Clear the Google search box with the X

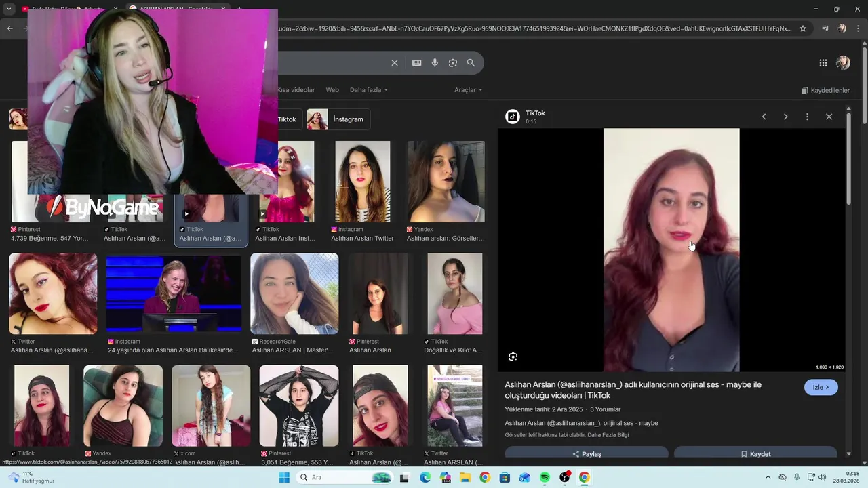point(395,63)
